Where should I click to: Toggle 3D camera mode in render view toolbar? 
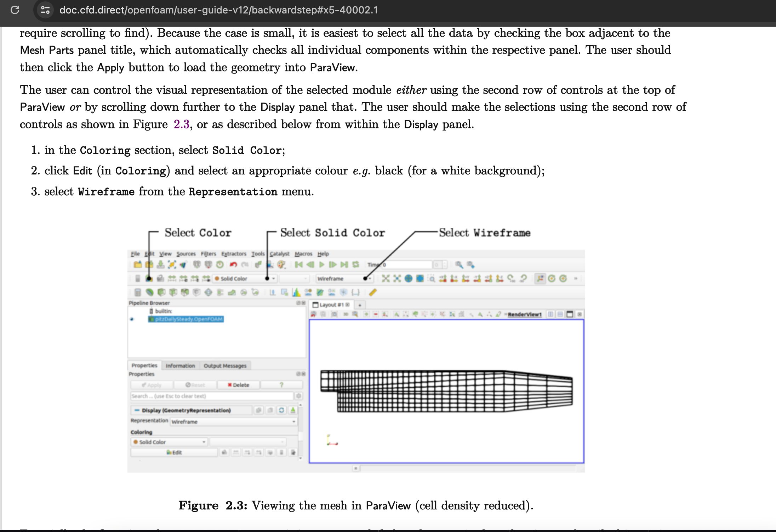click(345, 313)
